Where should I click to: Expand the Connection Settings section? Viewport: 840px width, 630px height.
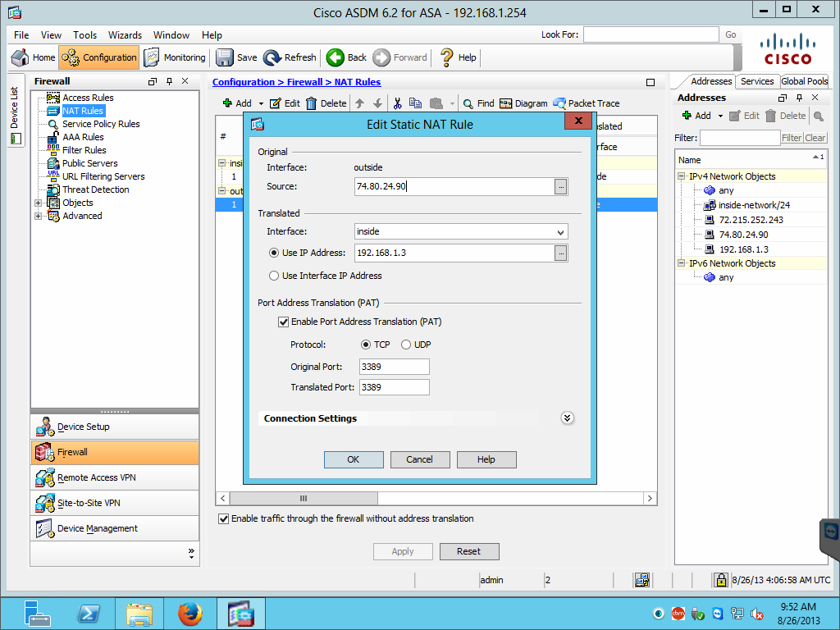coord(567,418)
